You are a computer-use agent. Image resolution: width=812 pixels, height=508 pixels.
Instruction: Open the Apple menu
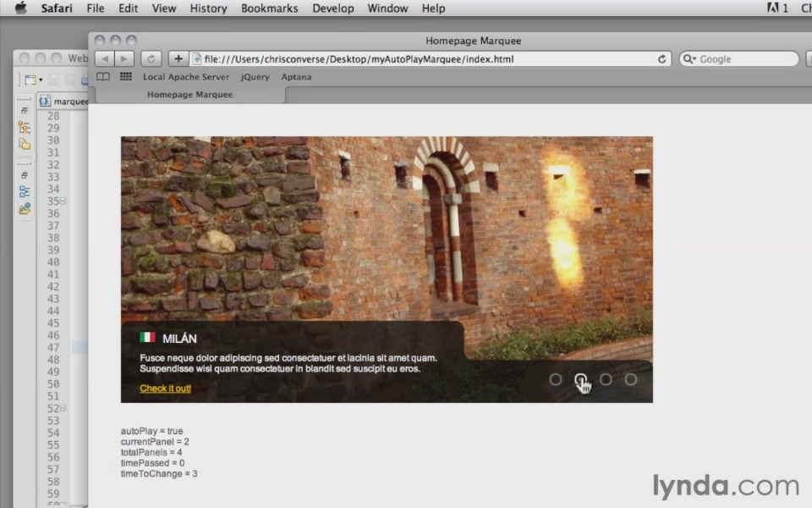tap(21, 8)
